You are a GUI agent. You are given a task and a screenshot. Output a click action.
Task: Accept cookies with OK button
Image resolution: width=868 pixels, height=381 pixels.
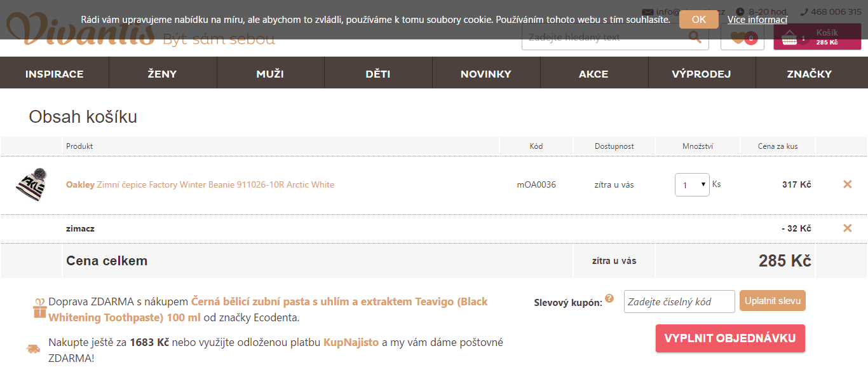(698, 19)
